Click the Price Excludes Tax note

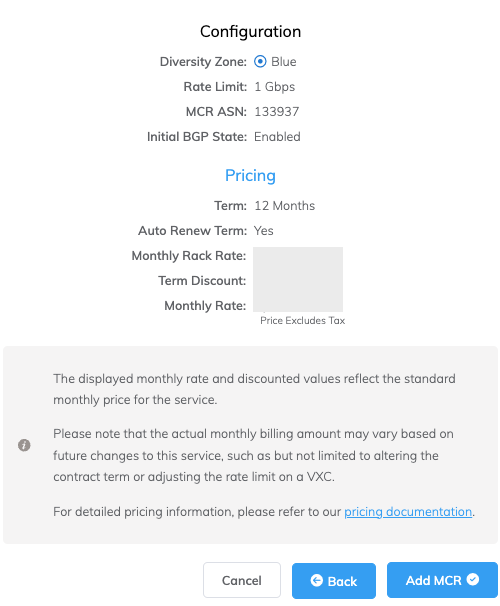pos(303,320)
